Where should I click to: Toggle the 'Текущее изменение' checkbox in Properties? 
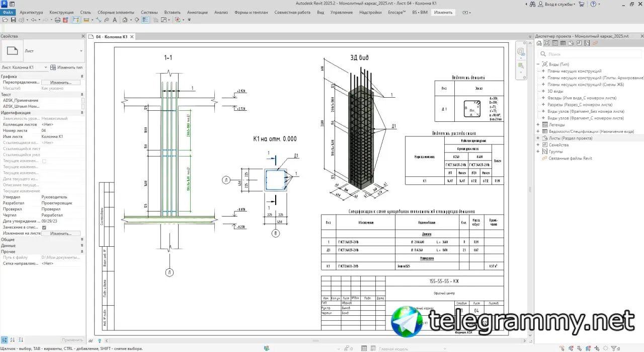44,161
